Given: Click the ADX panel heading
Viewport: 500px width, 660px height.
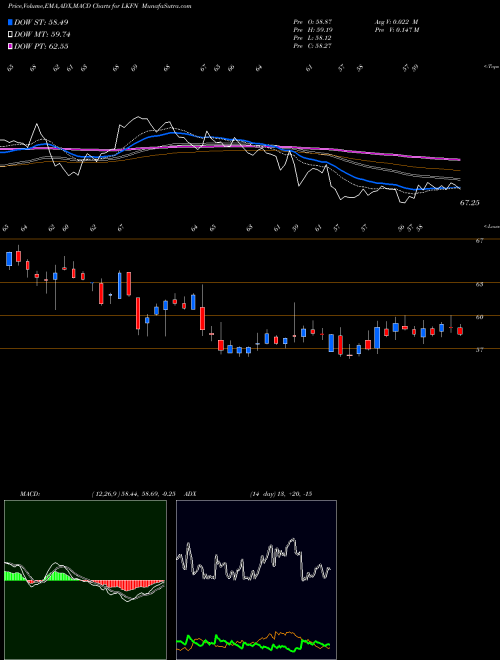Looking at the screenshot, I should pos(190,494).
